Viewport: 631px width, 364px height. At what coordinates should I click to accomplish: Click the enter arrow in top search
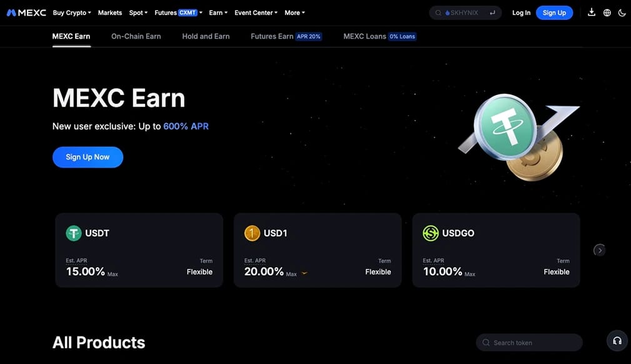[x=492, y=13]
